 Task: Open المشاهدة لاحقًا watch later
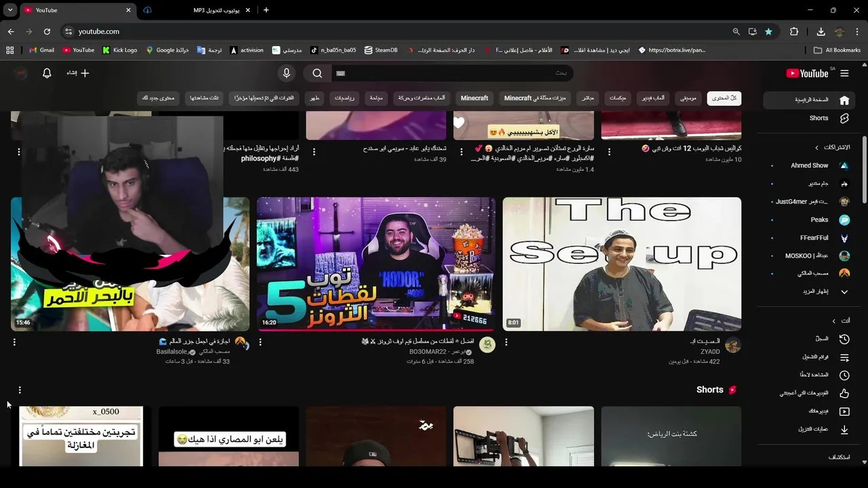810,375
